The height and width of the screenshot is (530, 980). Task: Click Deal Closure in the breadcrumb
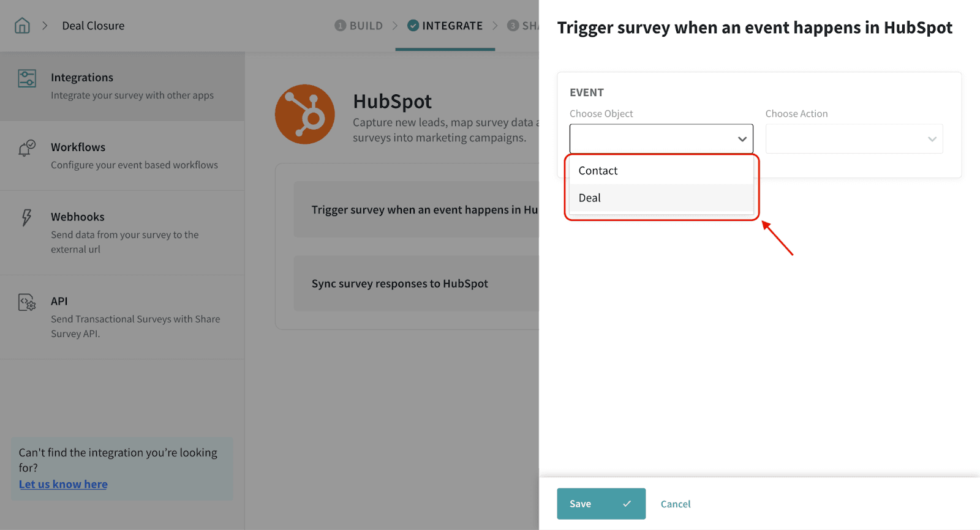point(93,26)
